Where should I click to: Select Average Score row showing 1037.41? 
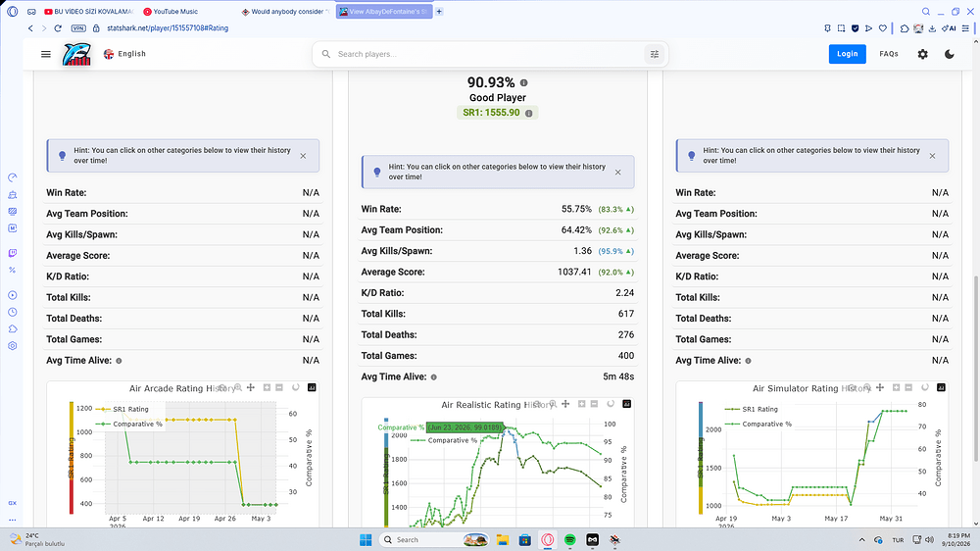[x=498, y=272]
